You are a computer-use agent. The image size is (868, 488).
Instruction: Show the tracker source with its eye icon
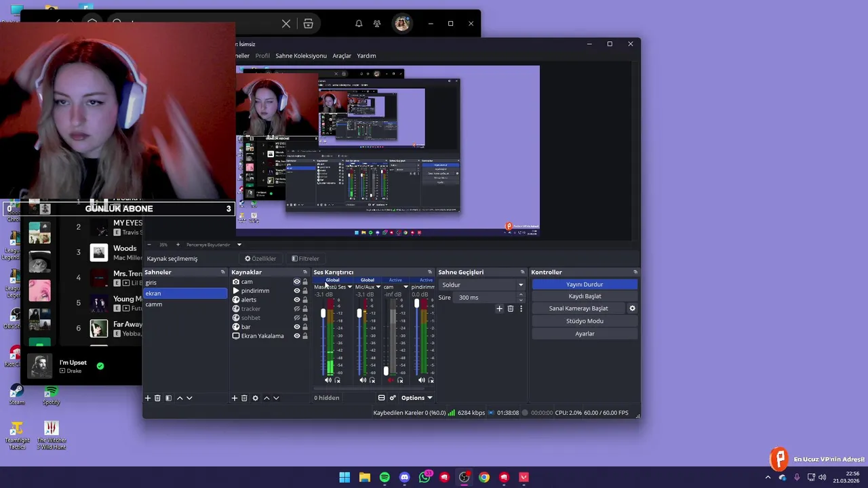(296, 309)
